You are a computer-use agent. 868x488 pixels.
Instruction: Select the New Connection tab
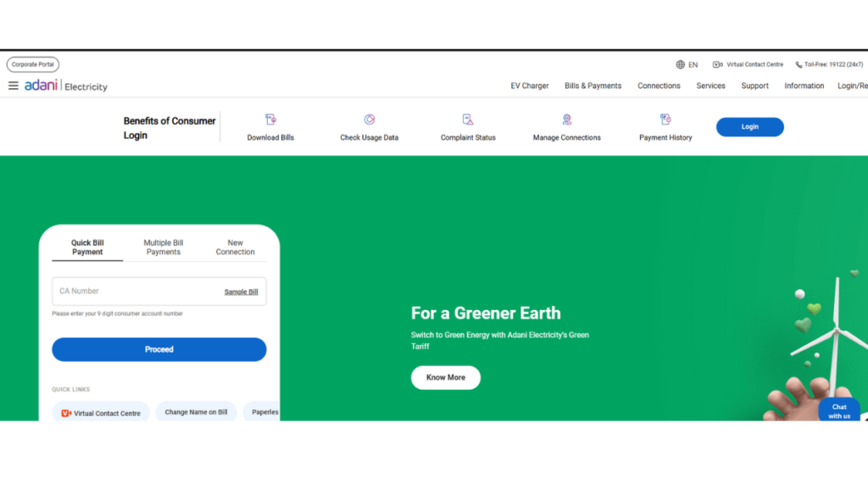point(235,247)
